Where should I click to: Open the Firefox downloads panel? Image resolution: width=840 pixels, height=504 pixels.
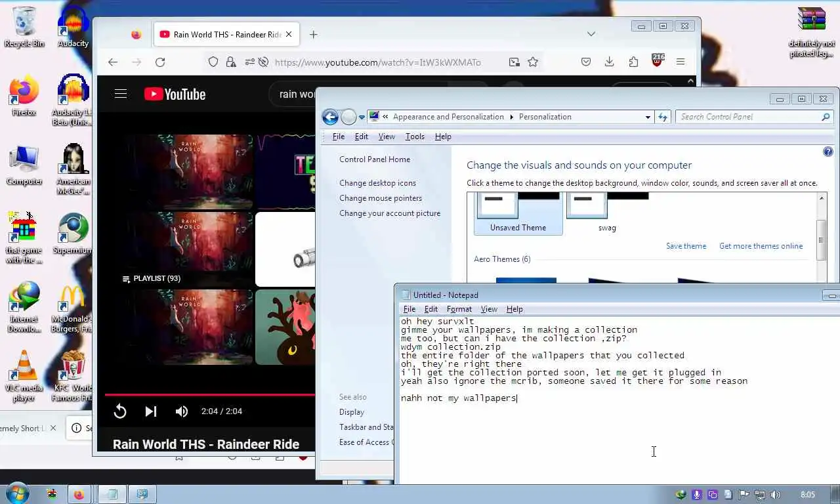(x=610, y=62)
